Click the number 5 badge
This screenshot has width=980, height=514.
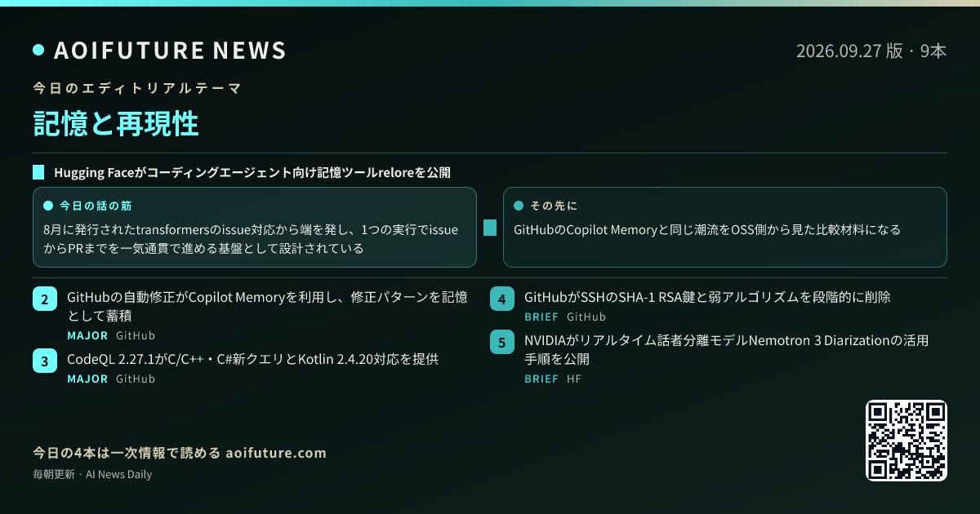pyautogui.click(x=501, y=342)
